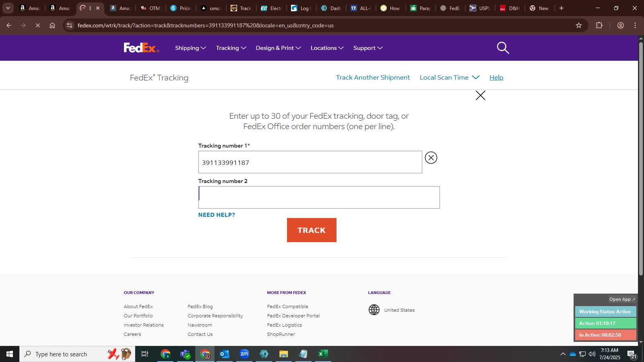Click Open App in tracker widget
Viewport: 644px width, 362px height.
pyautogui.click(x=622, y=299)
